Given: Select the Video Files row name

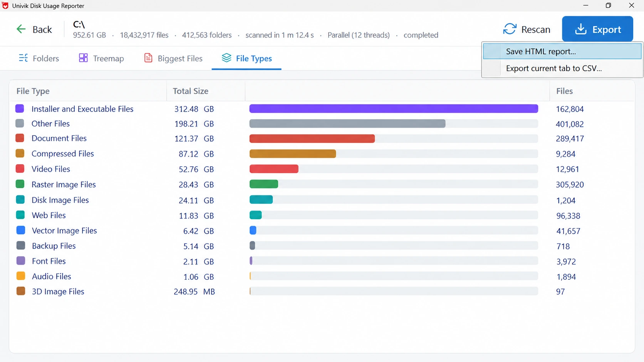Looking at the screenshot, I should point(51,169).
